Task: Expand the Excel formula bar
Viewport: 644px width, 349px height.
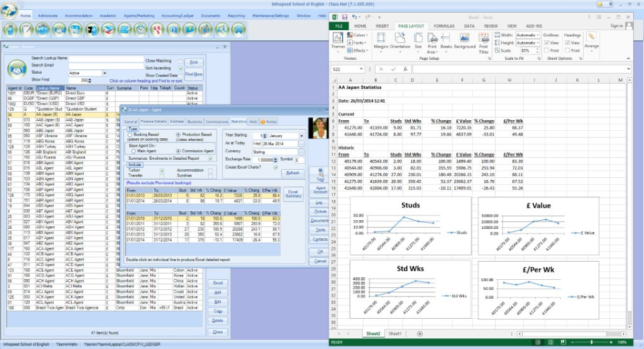Action: 629,69
